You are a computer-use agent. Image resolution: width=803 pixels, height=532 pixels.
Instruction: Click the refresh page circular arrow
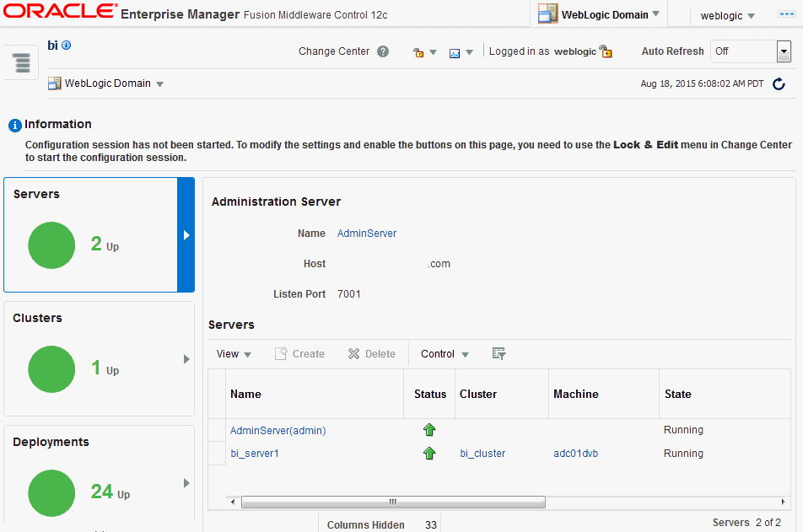[779, 83]
